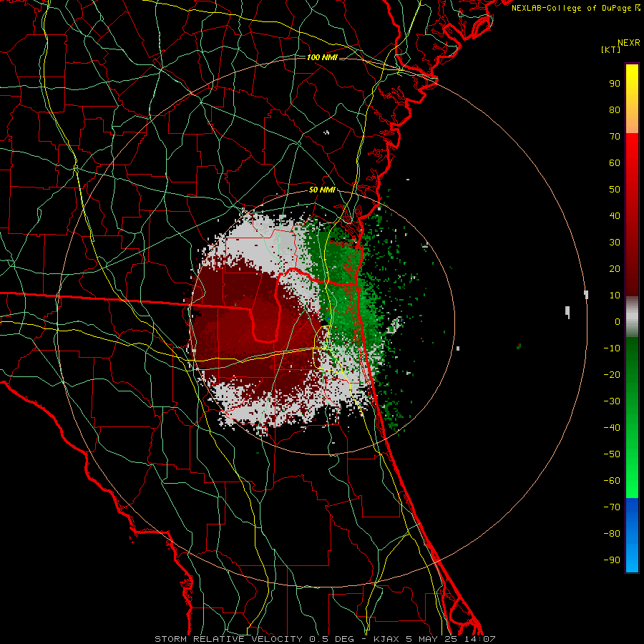The height and width of the screenshot is (644, 644).
Task: Click the -30 value on the velocity scale
Action: tap(612, 401)
